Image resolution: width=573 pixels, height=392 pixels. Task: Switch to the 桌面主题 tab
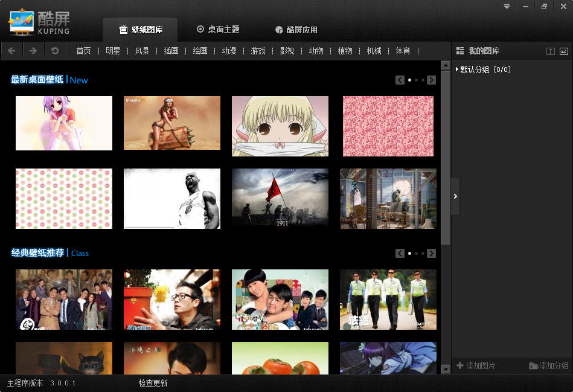pos(218,29)
